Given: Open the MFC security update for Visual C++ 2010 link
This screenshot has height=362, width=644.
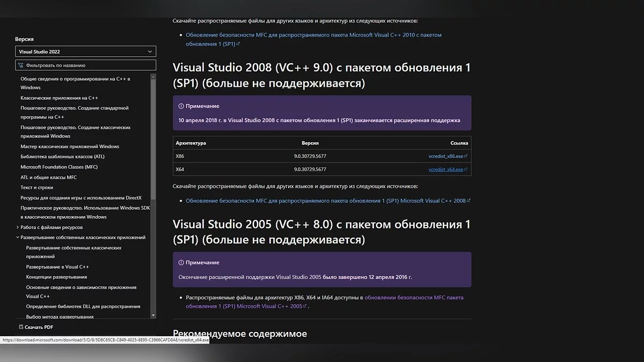Looking at the screenshot, I should click(x=313, y=35).
